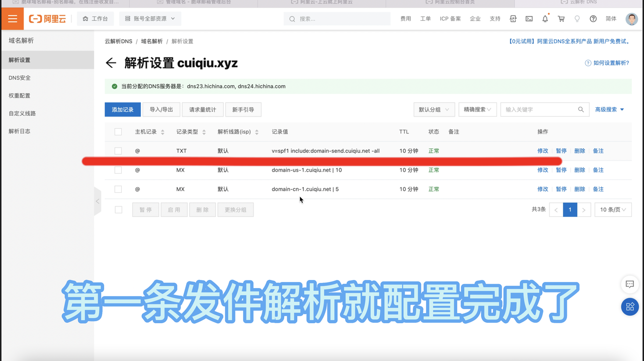This screenshot has width=644, height=361.
Task: Click the 添加记录 button
Action: (123, 109)
